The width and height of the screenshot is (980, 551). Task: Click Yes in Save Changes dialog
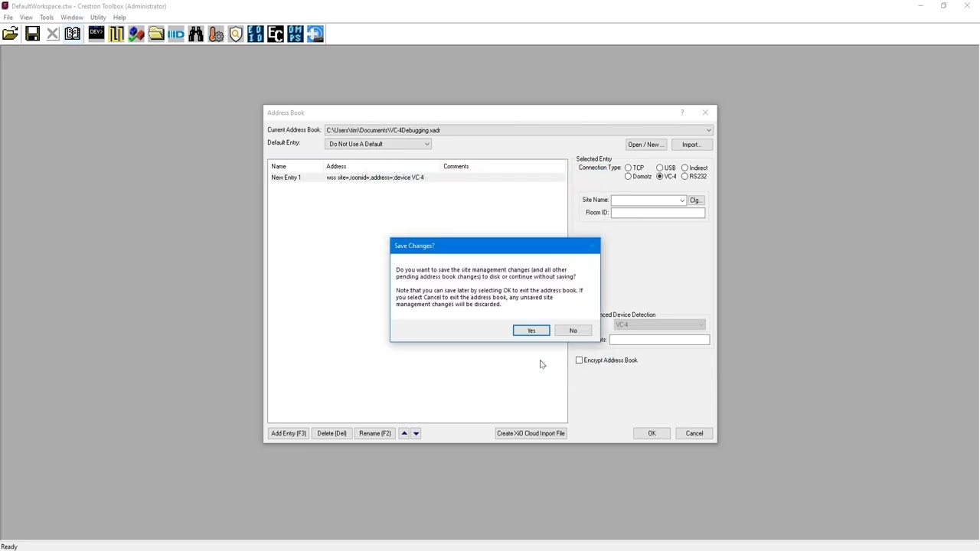pos(531,331)
